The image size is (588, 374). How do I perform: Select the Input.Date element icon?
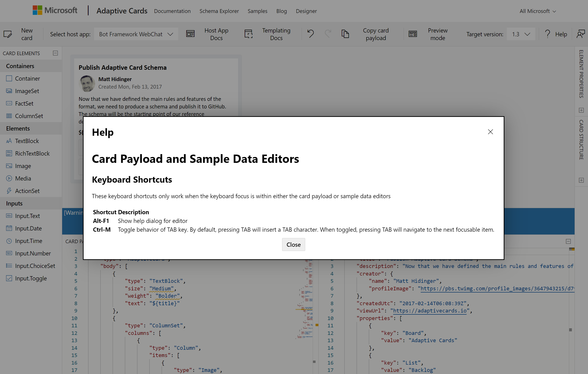tap(9, 228)
